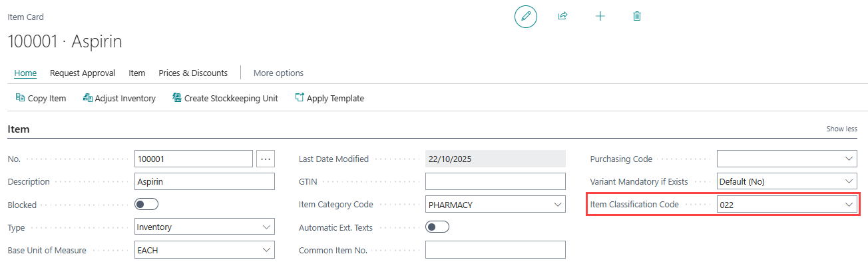This screenshot has width=868, height=280.
Task: Expand the Variant Mandatory if Exists dropdown
Action: [849, 181]
